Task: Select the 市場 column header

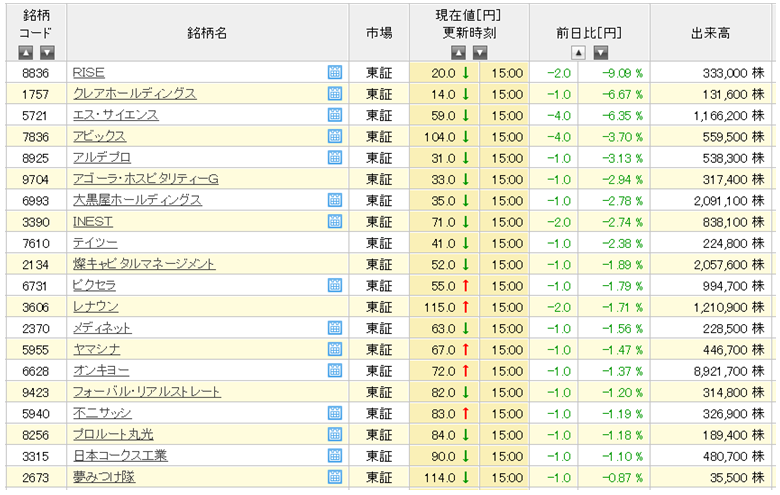Action: (x=379, y=33)
